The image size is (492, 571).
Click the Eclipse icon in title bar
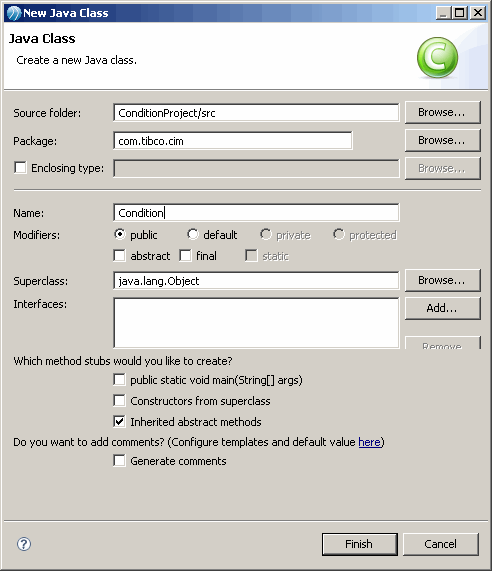[x=14, y=13]
